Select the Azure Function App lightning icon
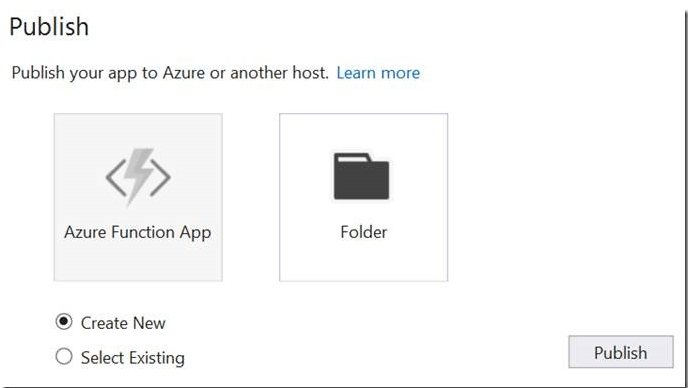Viewport: 688px width, 388px height. point(138,177)
